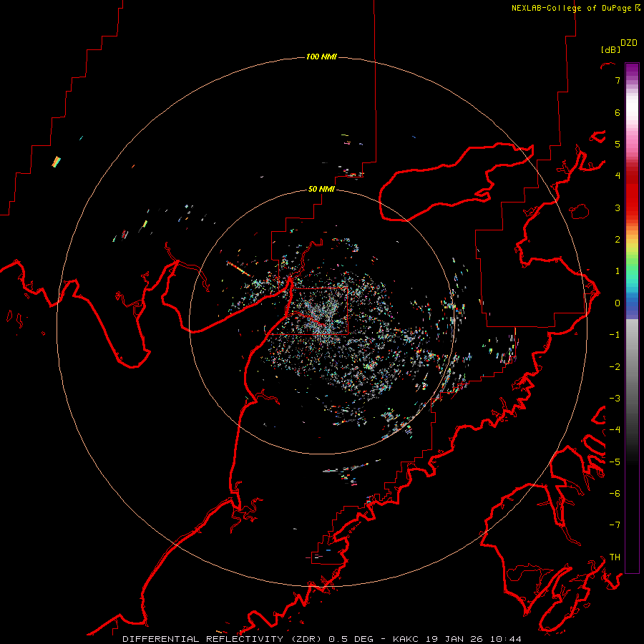Click the 50 NMI range ring label
The height and width of the screenshot is (644, 644).
point(321,189)
